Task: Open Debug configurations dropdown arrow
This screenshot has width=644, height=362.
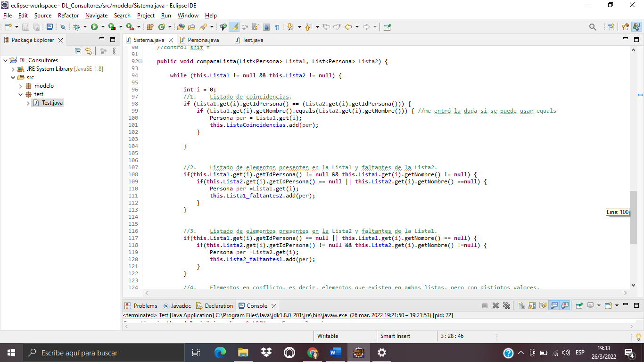Action: point(85,27)
